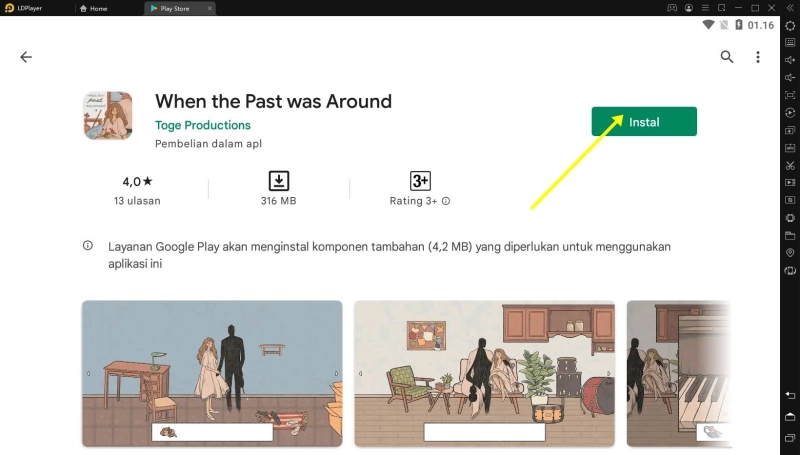Open the Play Store search
The image size is (800, 455).
click(727, 57)
